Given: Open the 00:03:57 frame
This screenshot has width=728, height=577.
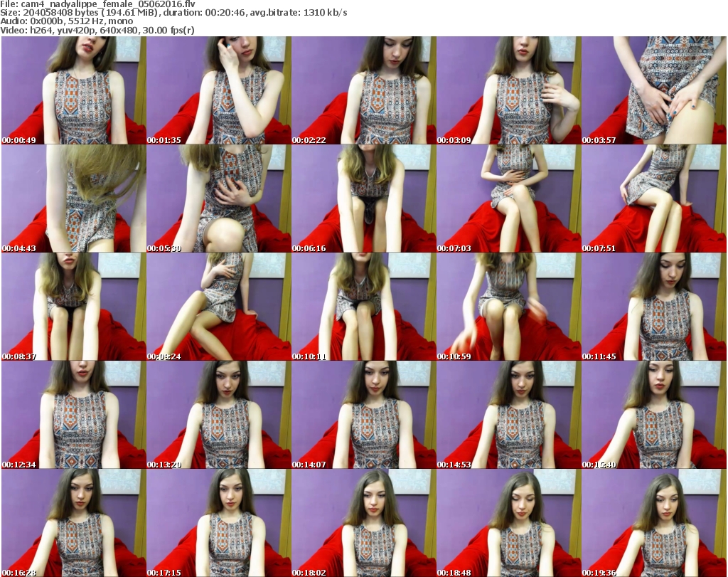Looking at the screenshot, I should tap(654, 90).
